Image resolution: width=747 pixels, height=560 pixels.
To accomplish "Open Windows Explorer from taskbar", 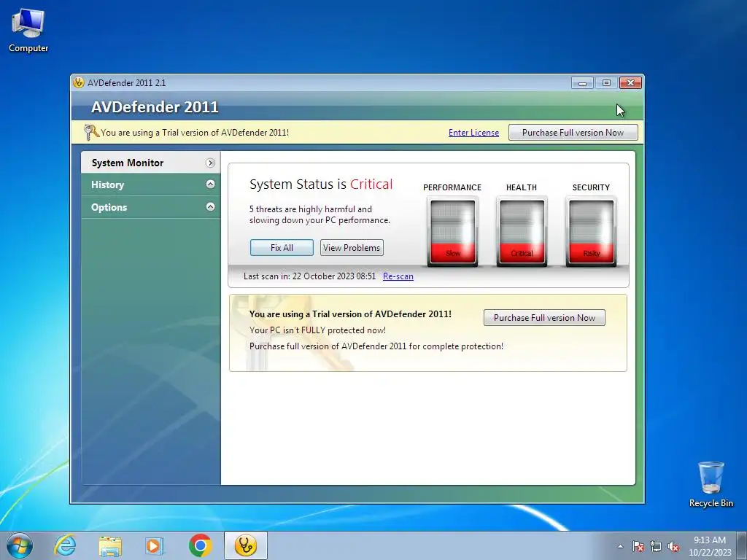I will pos(110,545).
